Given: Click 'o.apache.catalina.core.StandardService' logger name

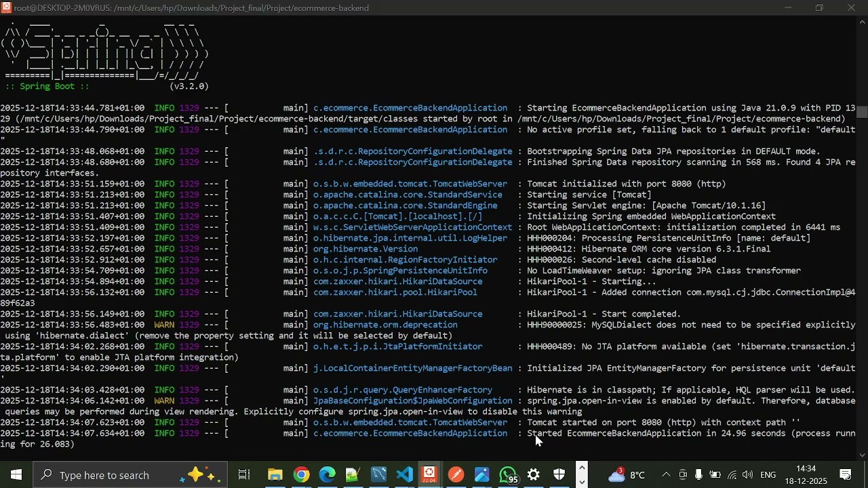Looking at the screenshot, I should [408, 195].
